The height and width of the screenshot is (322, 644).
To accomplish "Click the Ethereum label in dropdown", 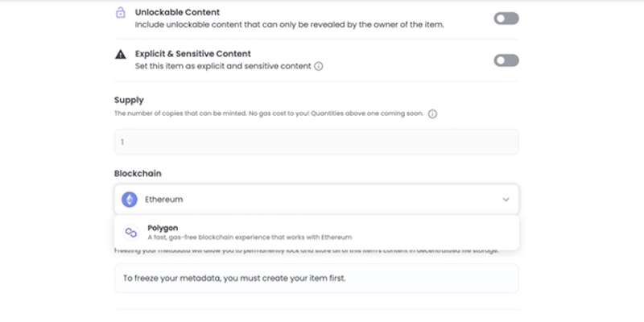I will tap(164, 200).
